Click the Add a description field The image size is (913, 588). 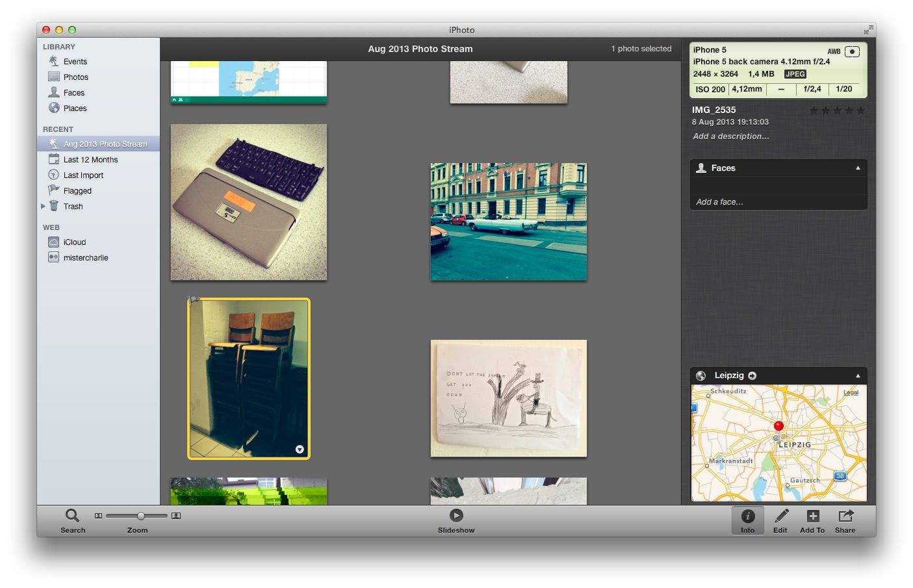pos(730,136)
